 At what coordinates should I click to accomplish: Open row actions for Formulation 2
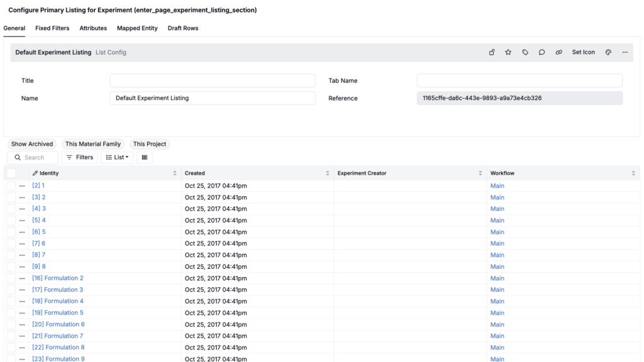pyautogui.click(x=22, y=278)
